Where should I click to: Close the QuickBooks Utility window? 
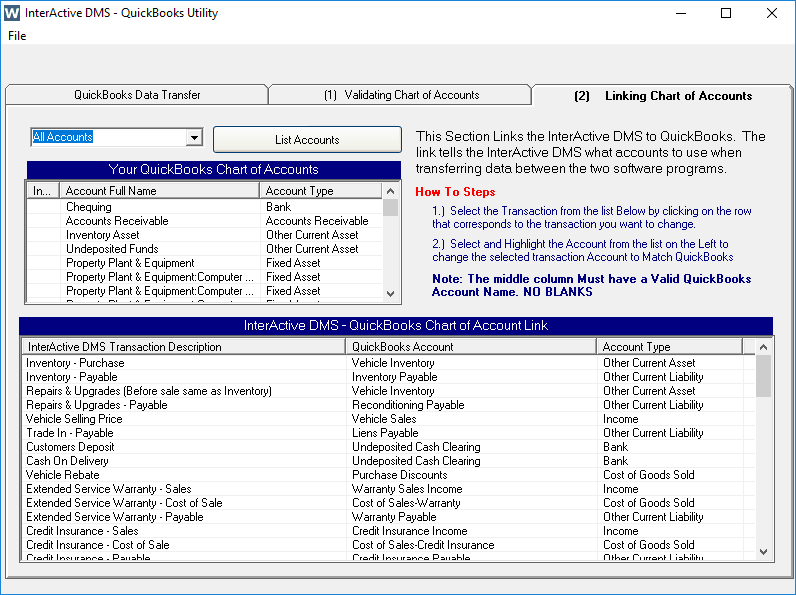point(771,13)
